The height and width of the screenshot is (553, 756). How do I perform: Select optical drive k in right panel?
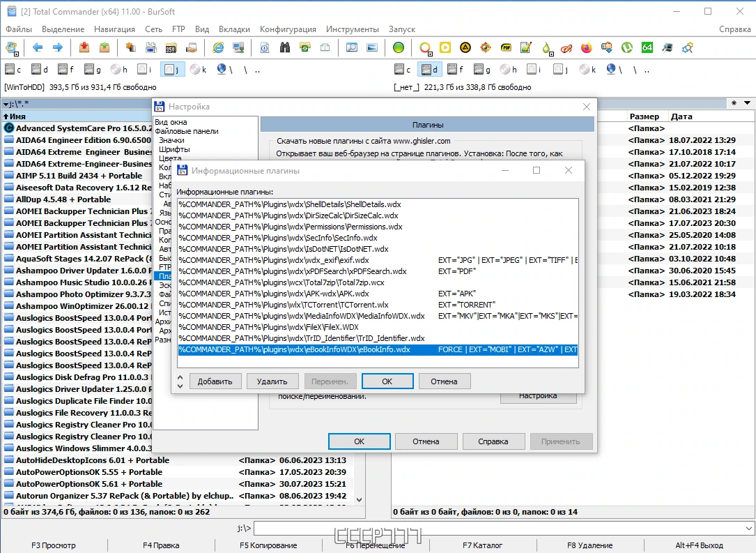coord(588,70)
